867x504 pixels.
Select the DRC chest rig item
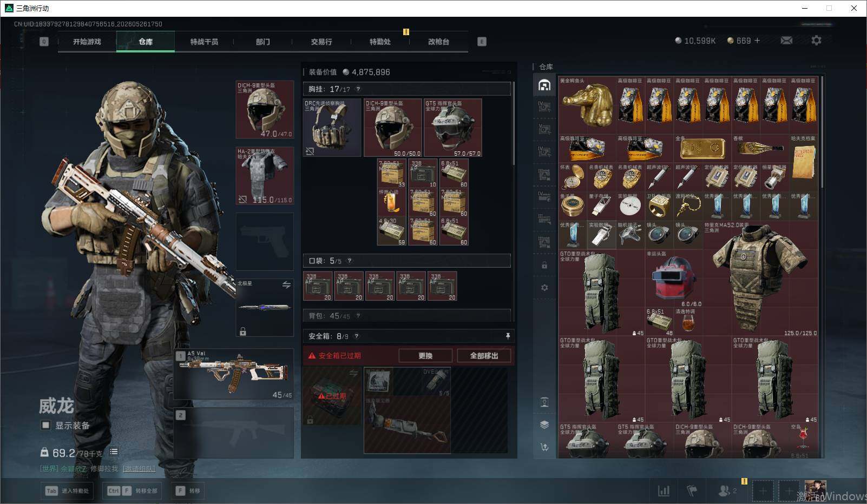(x=332, y=128)
